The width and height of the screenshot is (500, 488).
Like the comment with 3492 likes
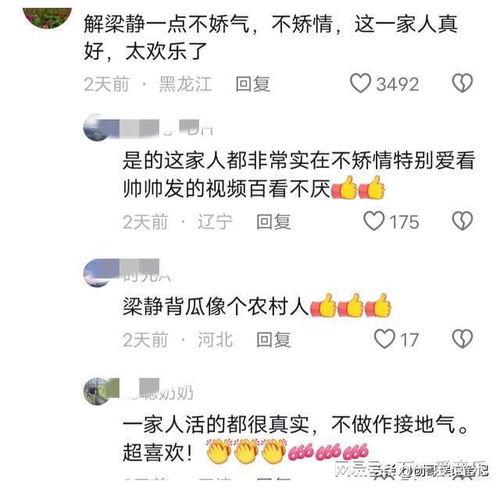(360, 83)
